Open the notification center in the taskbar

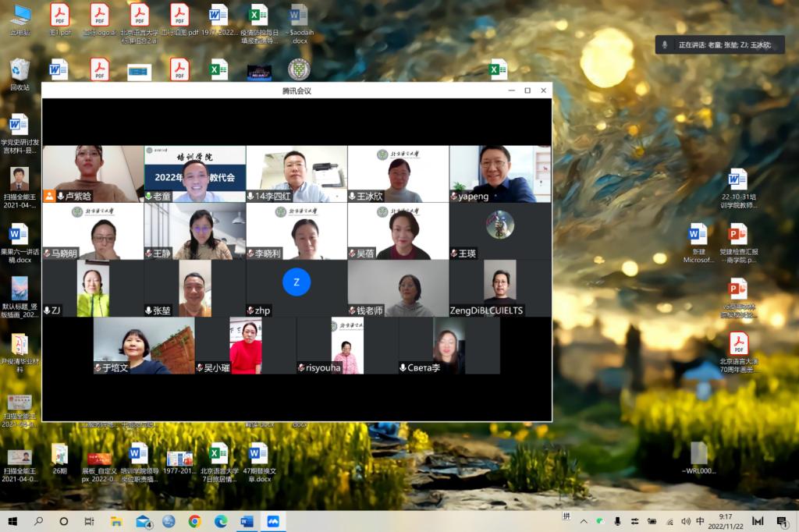[x=782, y=521]
